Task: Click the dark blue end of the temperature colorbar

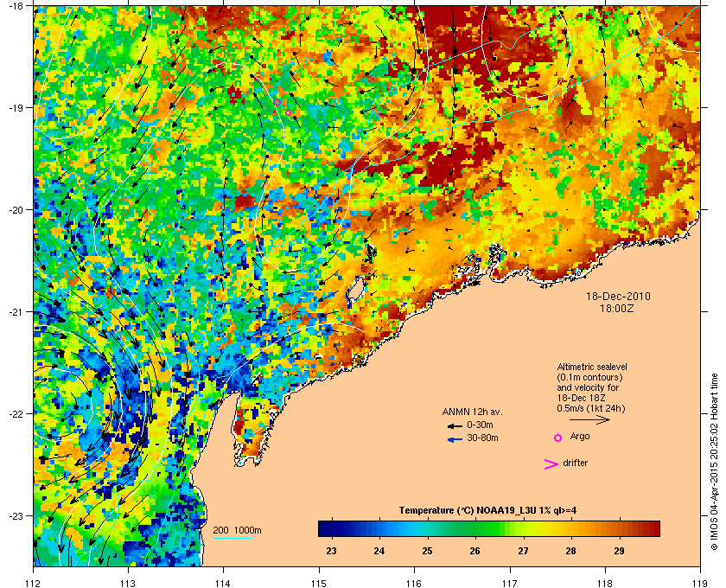Action: tap(324, 528)
